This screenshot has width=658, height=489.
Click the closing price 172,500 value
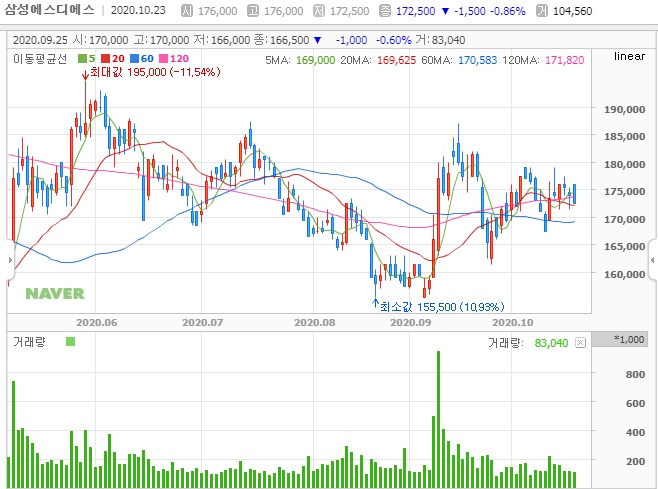tap(415, 11)
